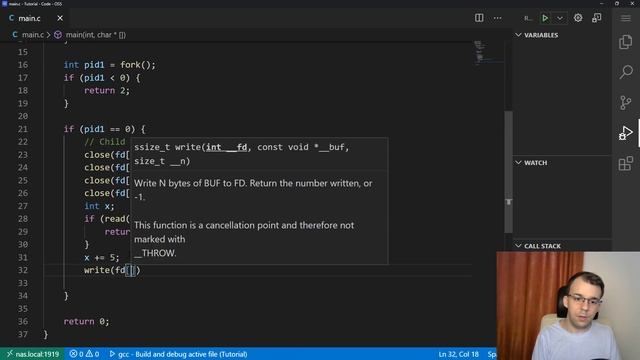This screenshot has height=360, width=640.
Task: Click 'int x;' on line 27
Action: point(99,206)
